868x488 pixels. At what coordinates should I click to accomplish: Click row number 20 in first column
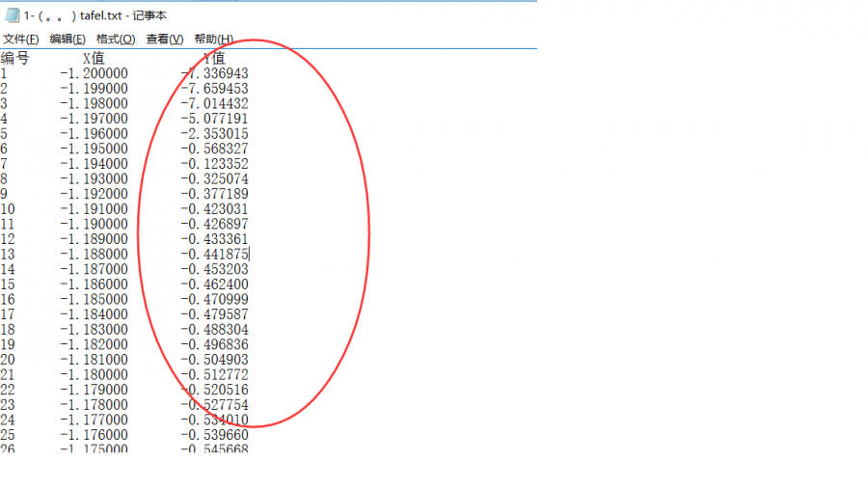coord(8,360)
